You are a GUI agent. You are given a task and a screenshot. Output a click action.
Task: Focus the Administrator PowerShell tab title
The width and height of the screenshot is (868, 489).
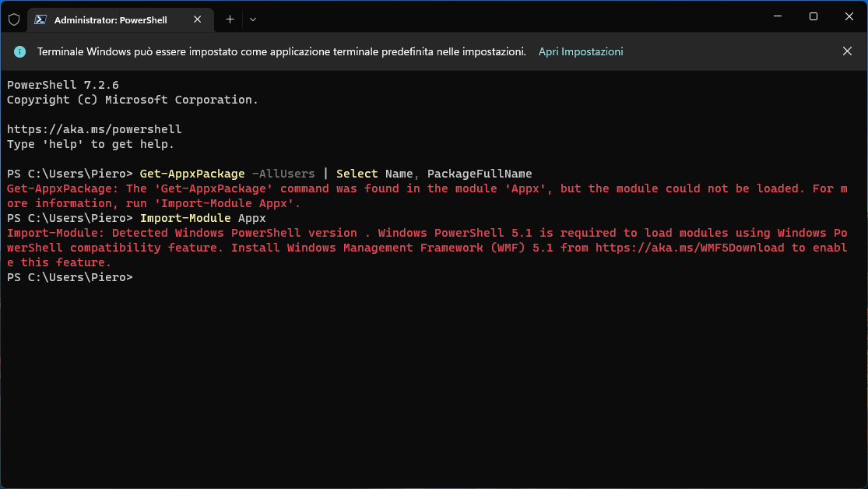click(109, 19)
